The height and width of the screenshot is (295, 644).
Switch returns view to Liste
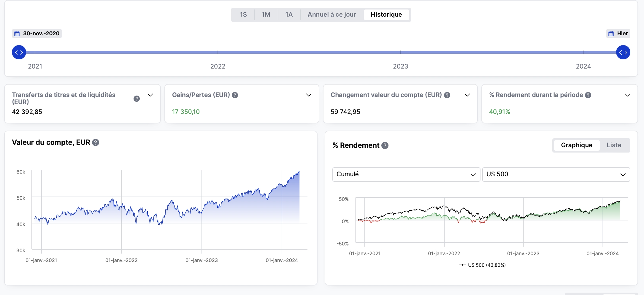[x=614, y=145]
